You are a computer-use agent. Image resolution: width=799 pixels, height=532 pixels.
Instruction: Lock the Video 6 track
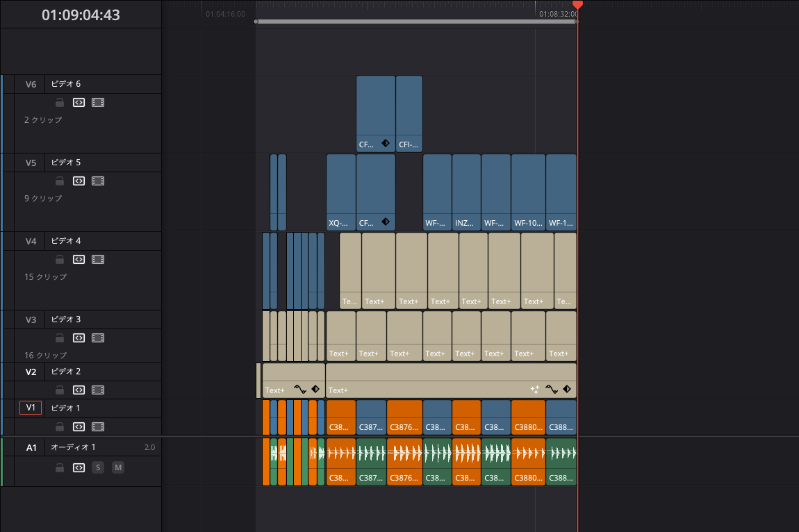(60, 102)
